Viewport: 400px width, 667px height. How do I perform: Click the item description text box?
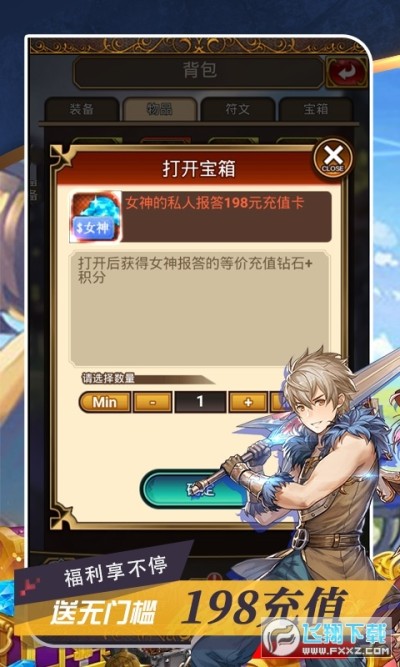tap(200, 309)
